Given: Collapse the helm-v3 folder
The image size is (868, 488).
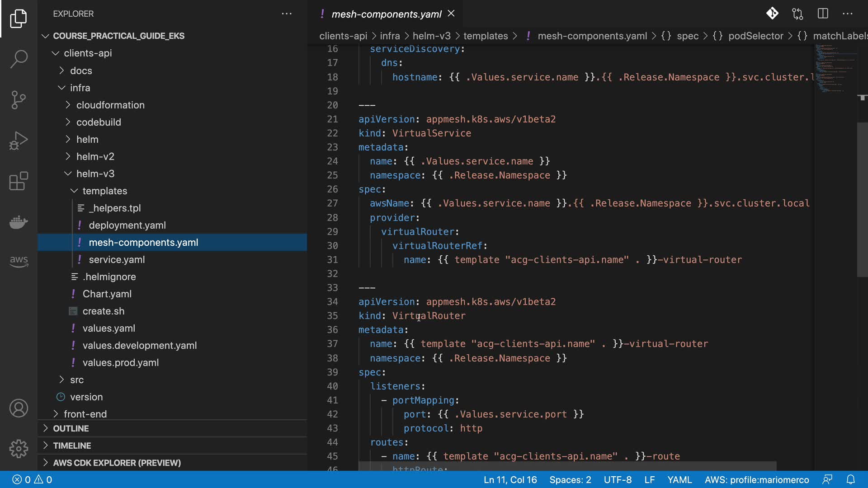Looking at the screenshot, I should (95, 174).
